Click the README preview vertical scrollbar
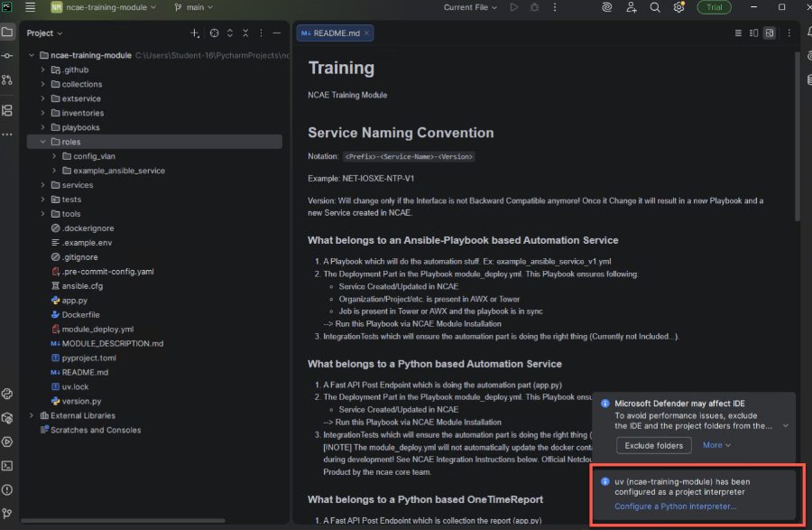Viewport: 812px width, 530px height. pos(798,137)
